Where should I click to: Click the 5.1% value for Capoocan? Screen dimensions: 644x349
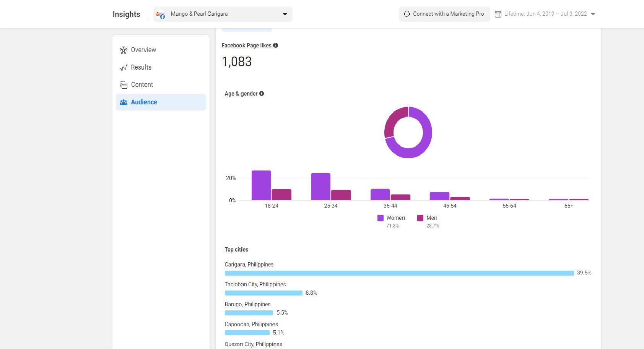coord(279,333)
